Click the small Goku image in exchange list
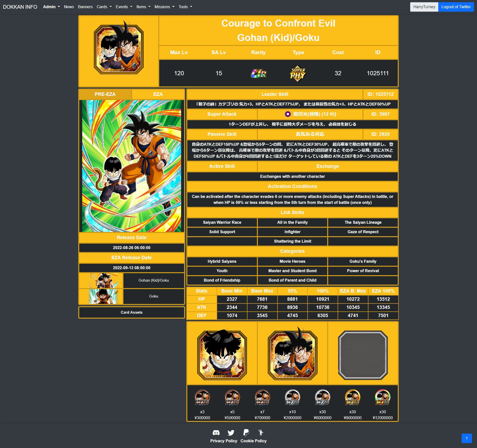 click(x=101, y=296)
